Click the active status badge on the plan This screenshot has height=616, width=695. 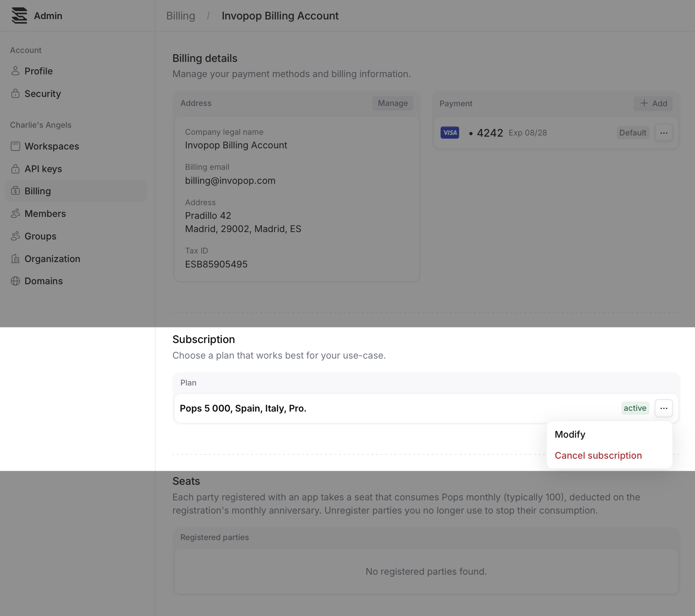click(x=635, y=408)
